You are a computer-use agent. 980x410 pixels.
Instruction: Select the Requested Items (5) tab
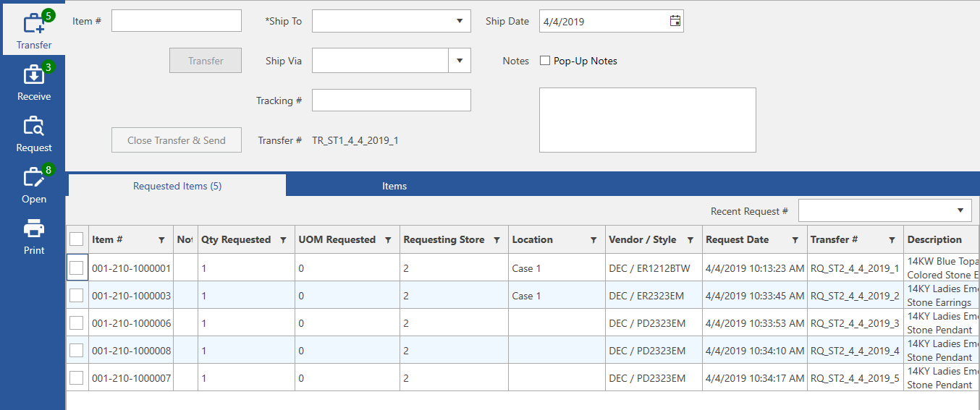pyautogui.click(x=177, y=186)
